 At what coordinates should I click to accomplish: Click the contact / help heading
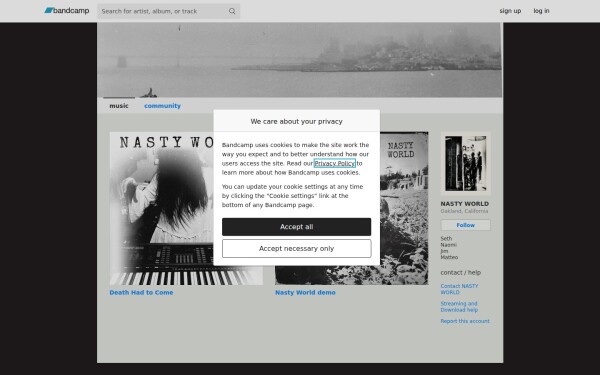[460, 272]
